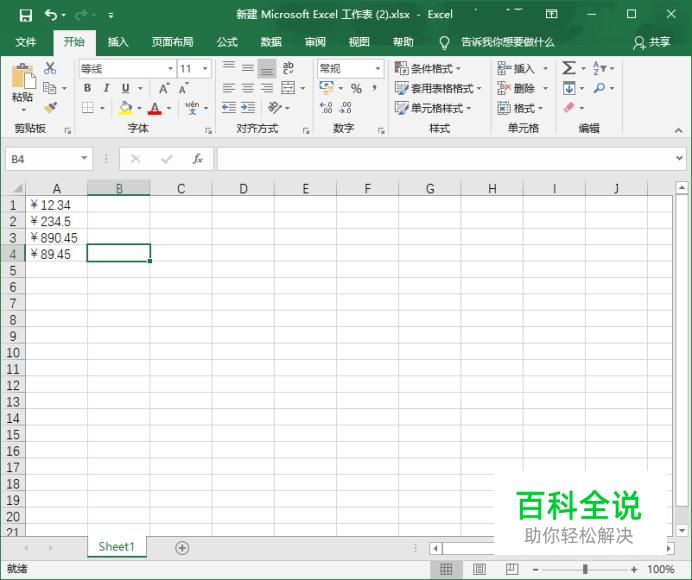692x580 pixels.
Task: Open the font size dropdown
Action: [x=205, y=69]
